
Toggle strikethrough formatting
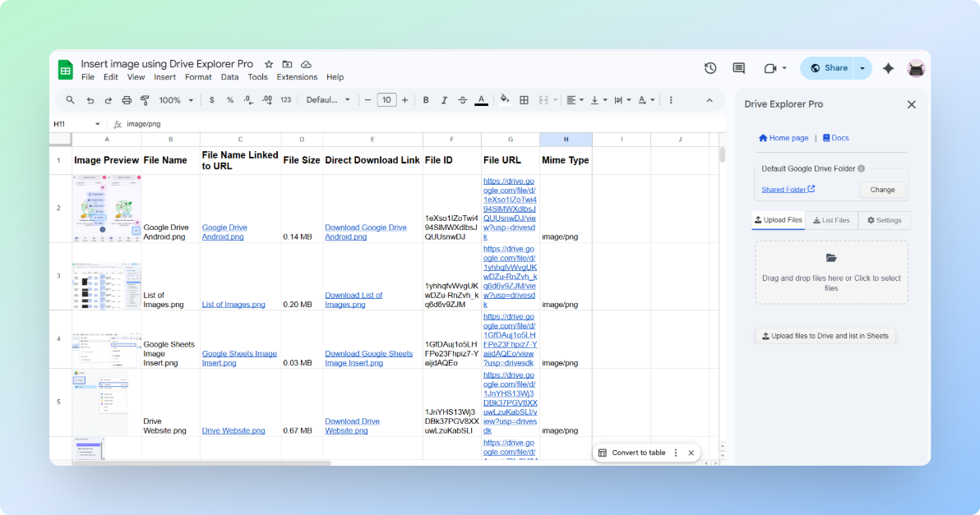pos(462,99)
